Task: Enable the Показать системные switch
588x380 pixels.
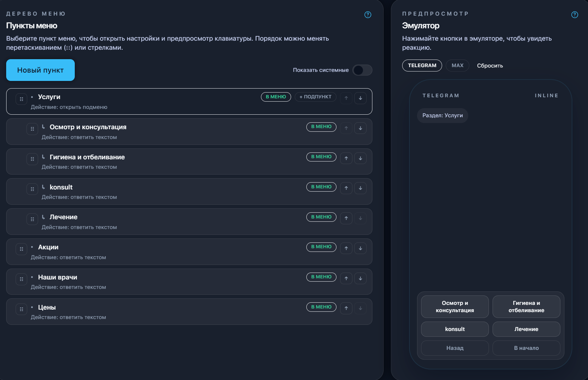Action: [x=362, y=70]
